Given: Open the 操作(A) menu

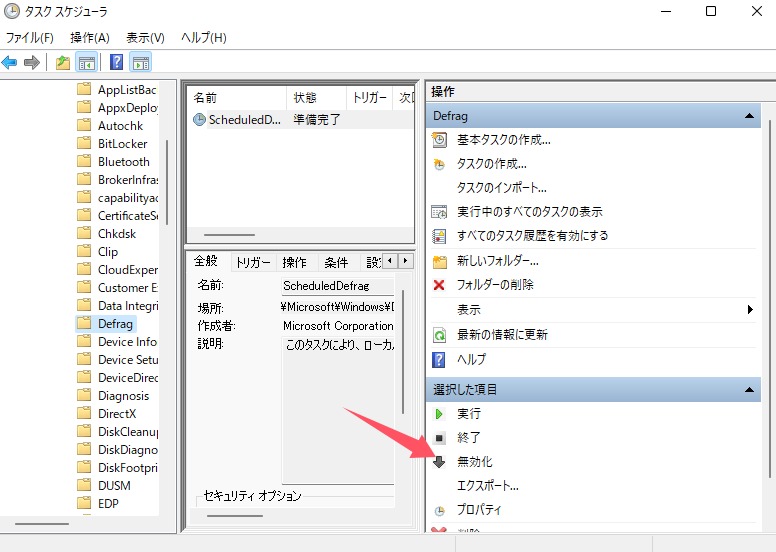Looking at the screenshot, I should pyautogui.click(x=90, y=38).
